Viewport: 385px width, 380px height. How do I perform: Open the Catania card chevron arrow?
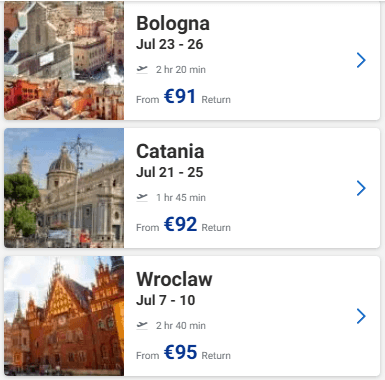click(x=361, y=188)
